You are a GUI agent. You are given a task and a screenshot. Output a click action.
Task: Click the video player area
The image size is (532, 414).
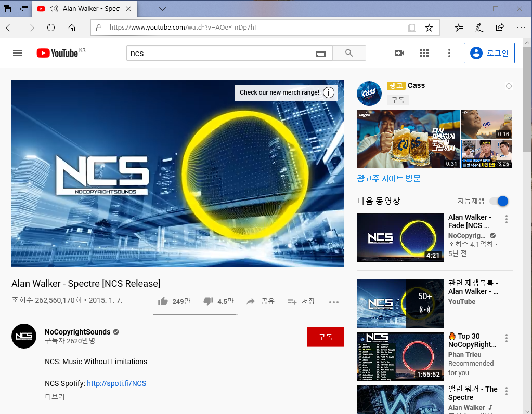point(178,173)
